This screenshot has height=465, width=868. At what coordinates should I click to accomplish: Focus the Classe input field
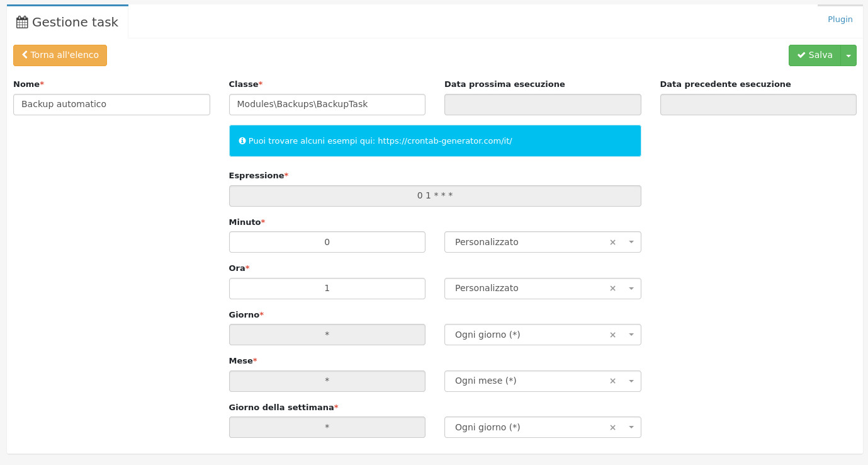click(327, 105)
